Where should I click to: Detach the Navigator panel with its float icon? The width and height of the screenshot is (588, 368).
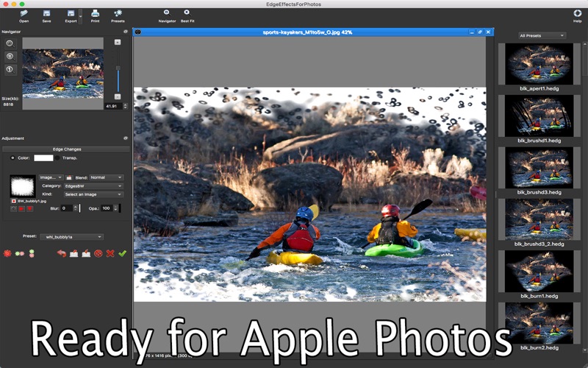126,32
